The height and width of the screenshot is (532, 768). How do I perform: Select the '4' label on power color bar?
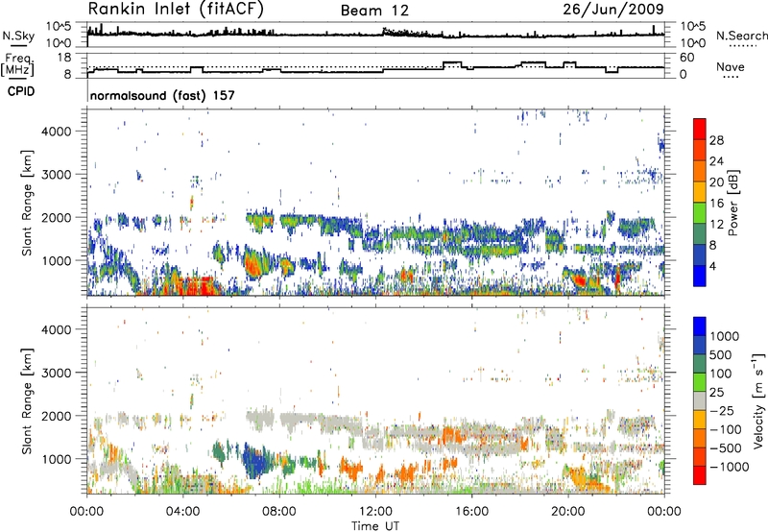(712, 267)
